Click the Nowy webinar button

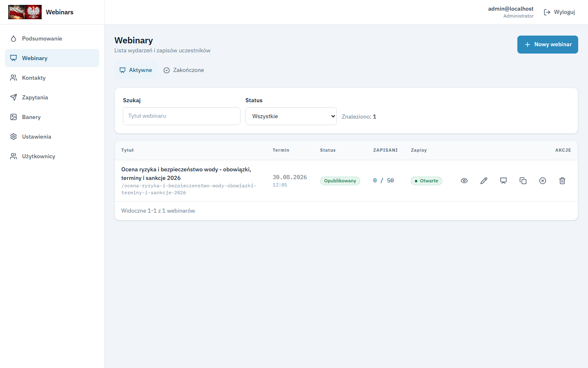tap(548, 45)
